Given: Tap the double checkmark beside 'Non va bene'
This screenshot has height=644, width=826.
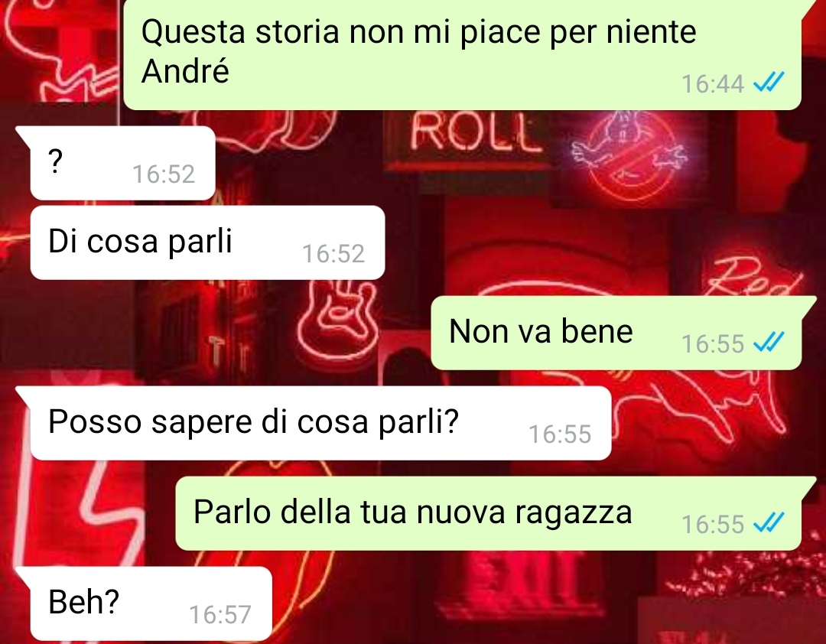Looking at the screenshot, I should pos(769,342).
